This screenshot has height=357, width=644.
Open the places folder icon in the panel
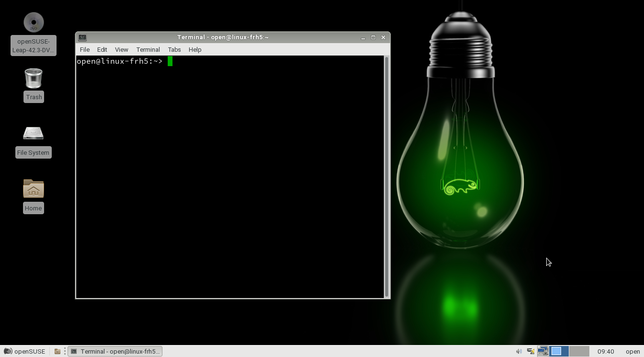coord(57,351)
